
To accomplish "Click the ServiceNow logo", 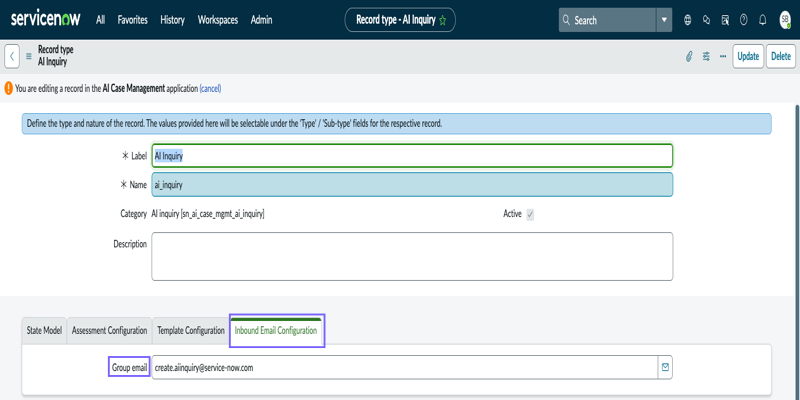I will coord(45,19).
